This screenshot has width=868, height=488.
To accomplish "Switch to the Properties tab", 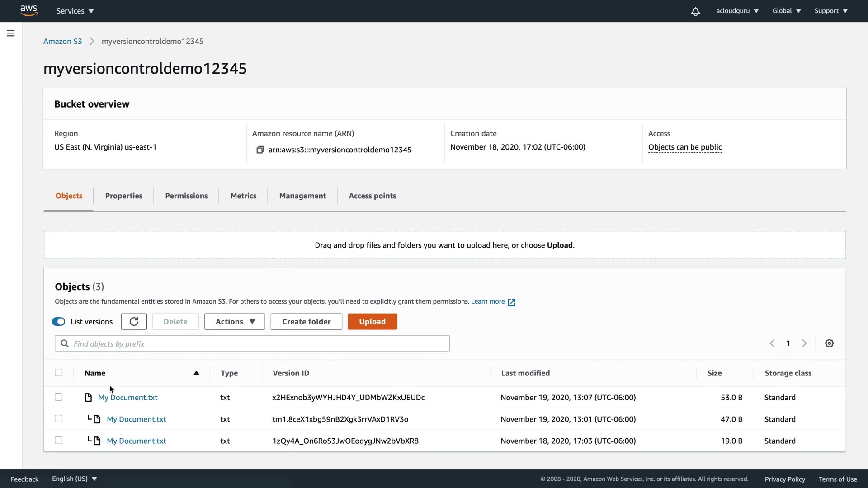I will [123, 196].
